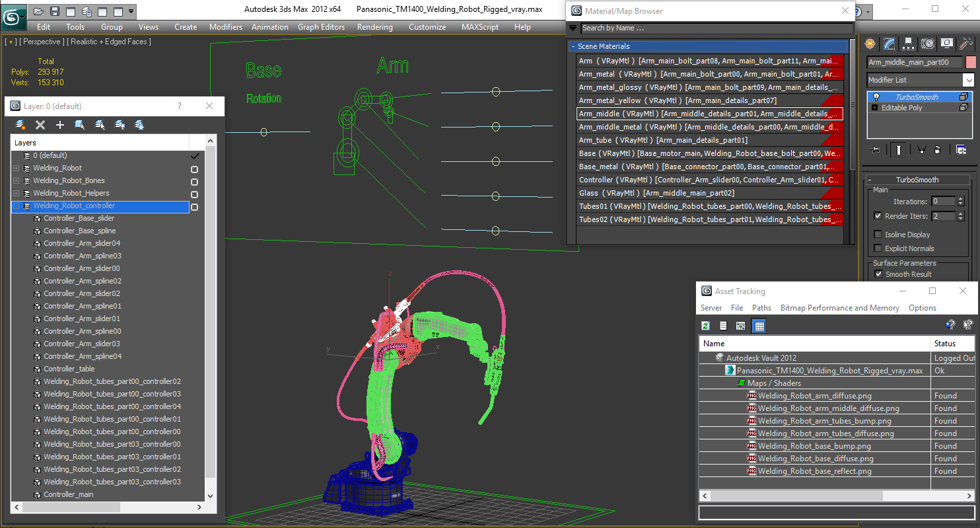Click Realistic + Edged Faces shading label
Screen dimensions: 980x528
pos(110,42)
